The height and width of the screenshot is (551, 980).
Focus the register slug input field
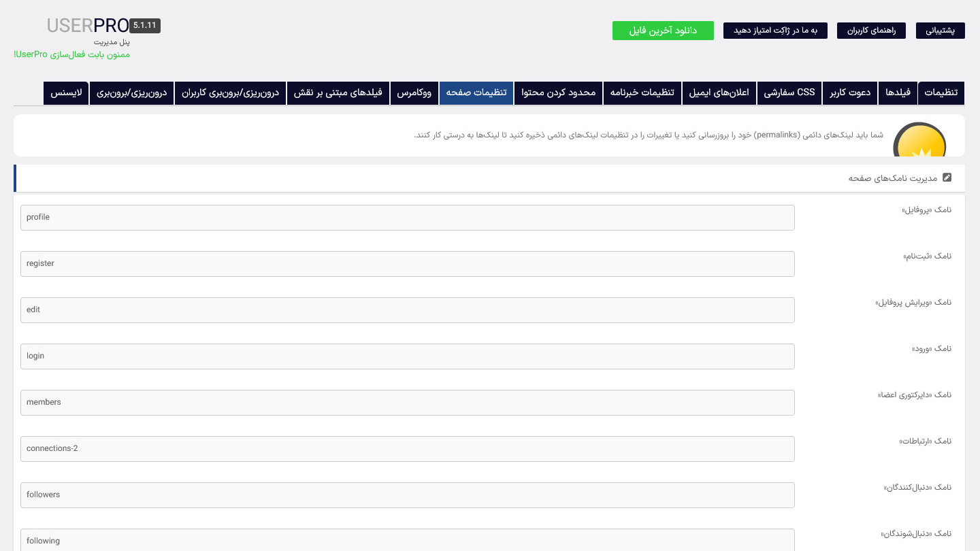click(x=408, y=264)
